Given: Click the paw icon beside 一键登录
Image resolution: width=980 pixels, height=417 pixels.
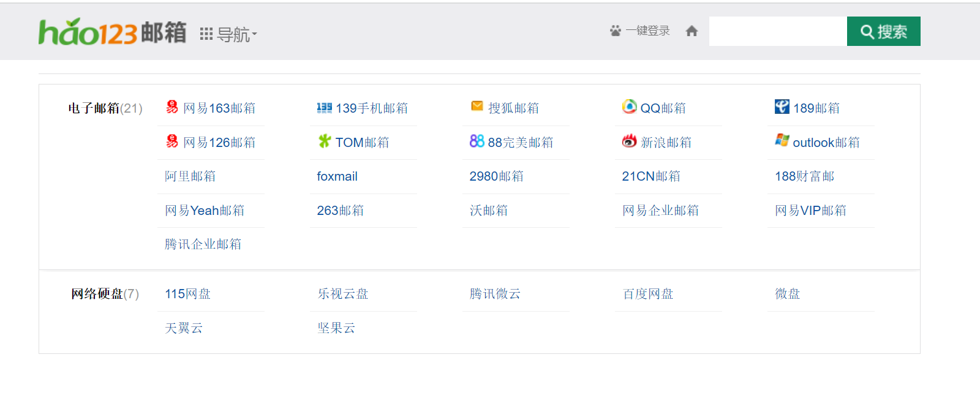Looking at the screenshot, I should pyautogui.click(x=616, y=31).
